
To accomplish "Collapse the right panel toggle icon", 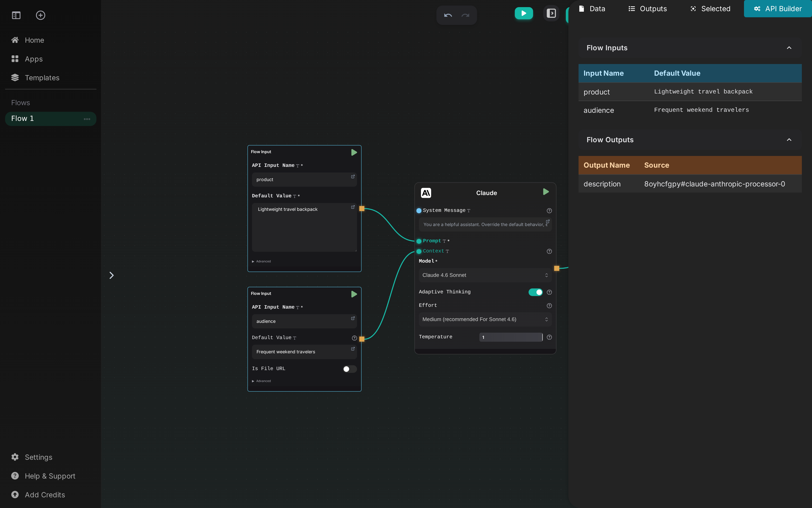I will (x=551, y=13).
